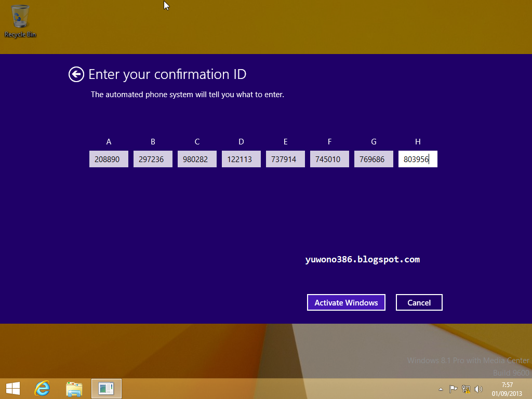This screenshot has height=399, width=532.
Task: Focus field E containing 737914
Action: (285, 159)
